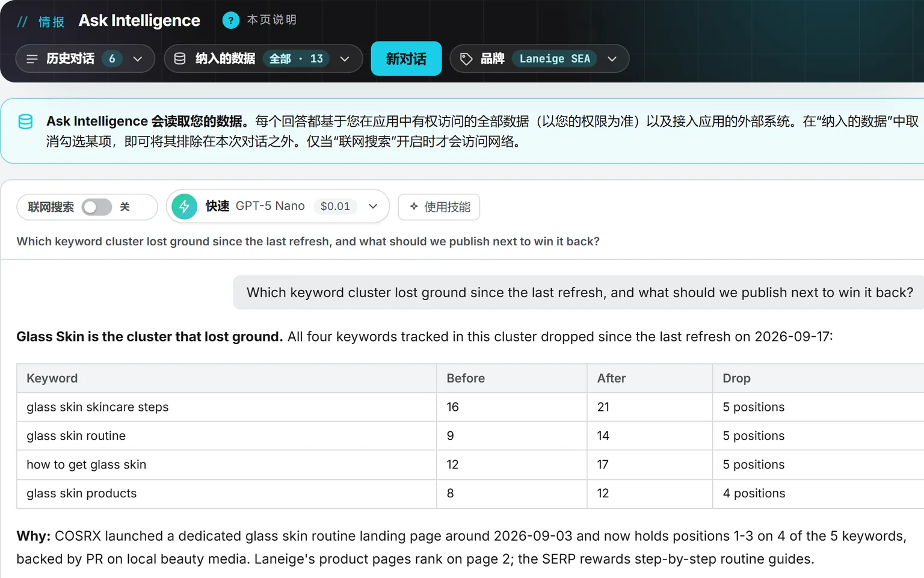
Task: Click the 'Glass Skin is the cluster' heading text
Action: tap(149, 337)
